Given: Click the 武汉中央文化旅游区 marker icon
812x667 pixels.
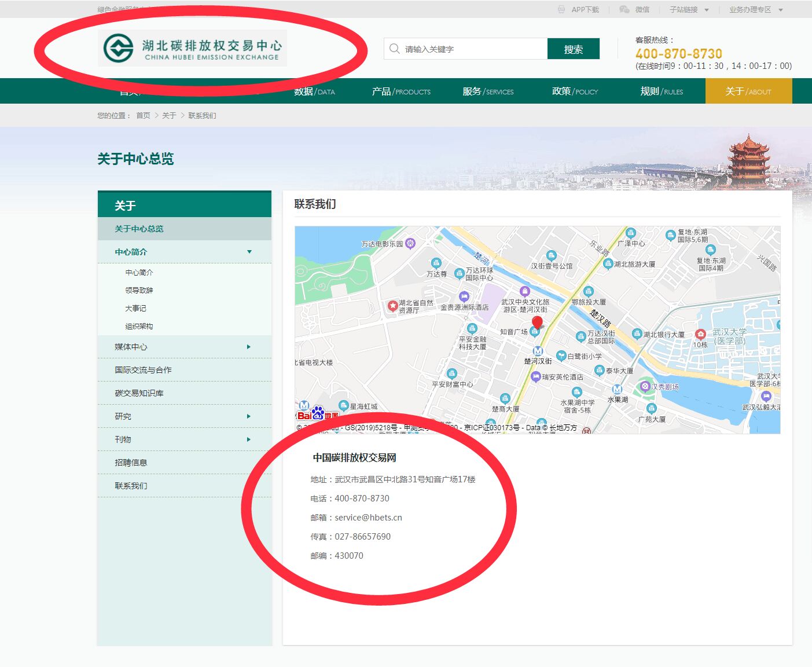Looking at the screenshot, I should (524, 291).
